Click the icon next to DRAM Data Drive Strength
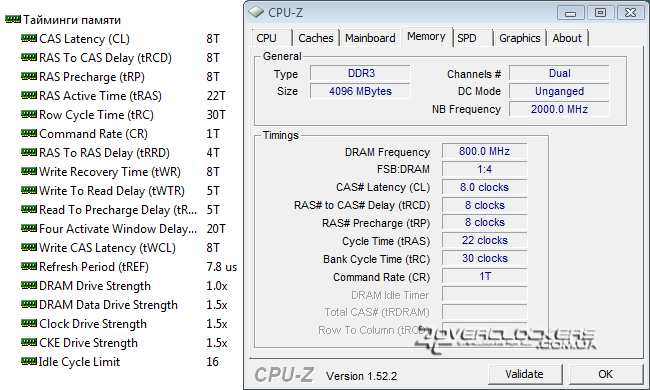Viewport: 650px width, 390px height. tap(29, 304)
